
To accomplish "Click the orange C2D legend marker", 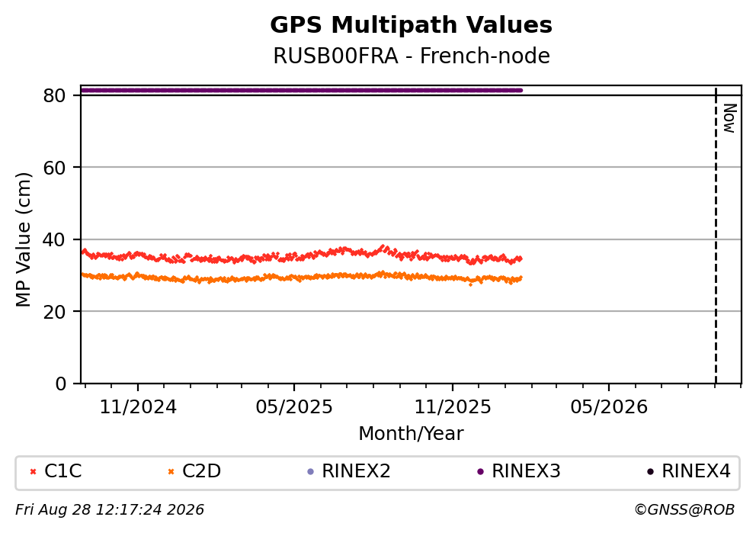I will click(x=171, y=472).
